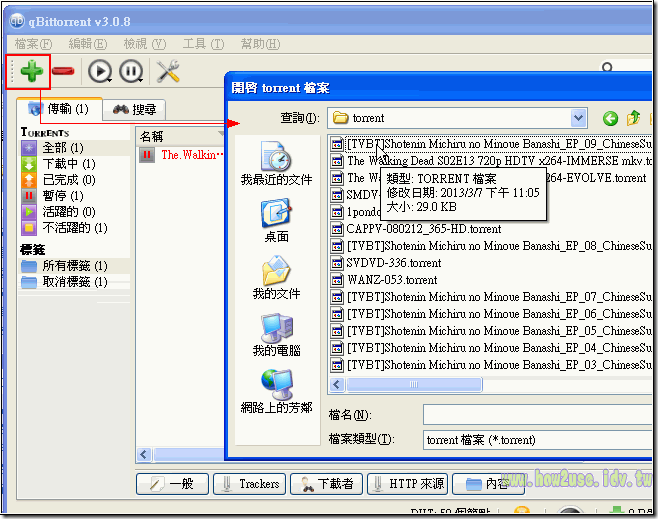This screenshot has width=658, height=519.
Task: Switch to the 搜尋 tab
Action: [135, 109]
